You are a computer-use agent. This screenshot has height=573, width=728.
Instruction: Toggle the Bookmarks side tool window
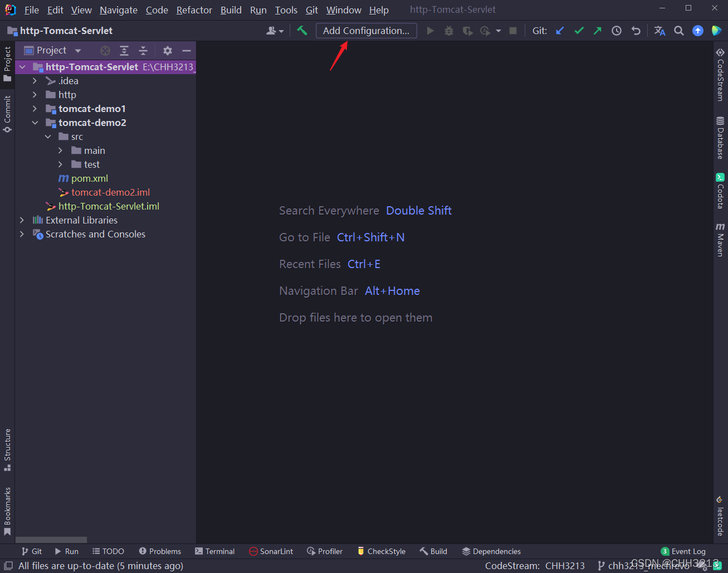[7, 511]
